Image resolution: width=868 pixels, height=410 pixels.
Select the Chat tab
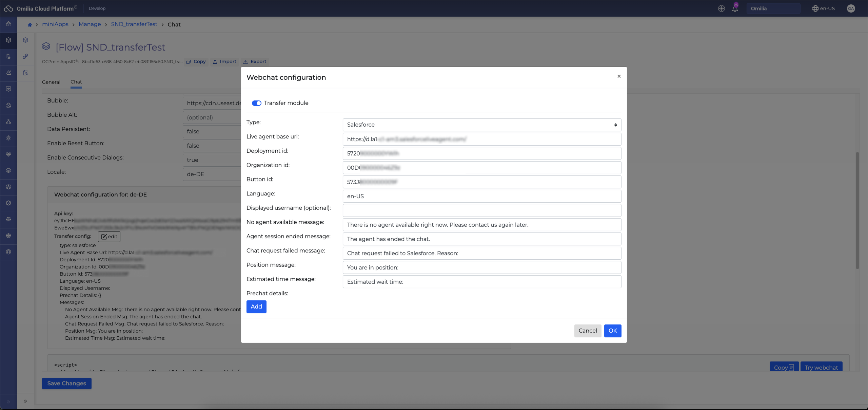click(76, 82)
